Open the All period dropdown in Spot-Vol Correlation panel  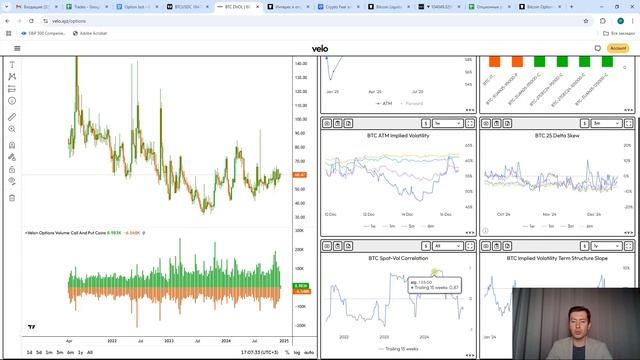pos(448,246)
